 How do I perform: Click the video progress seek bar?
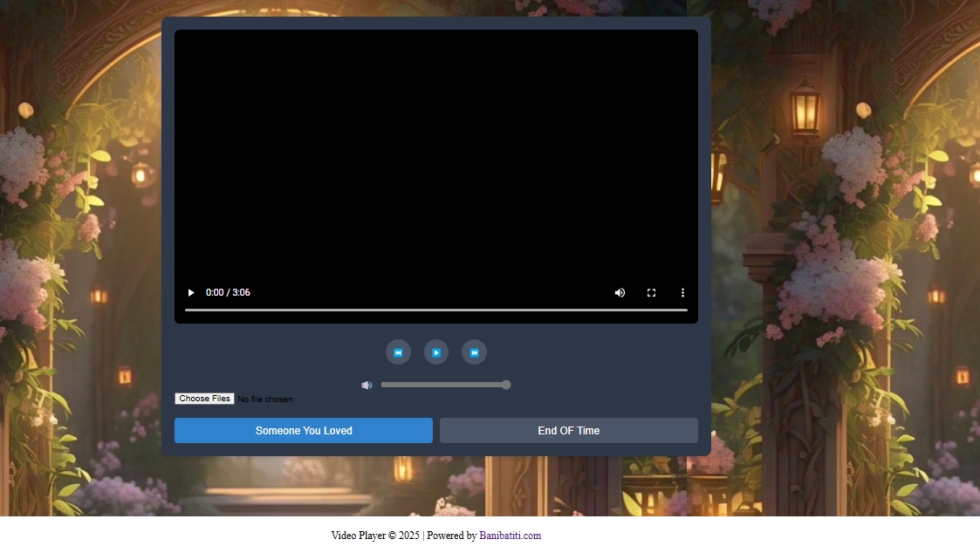[x=436, y=310]
